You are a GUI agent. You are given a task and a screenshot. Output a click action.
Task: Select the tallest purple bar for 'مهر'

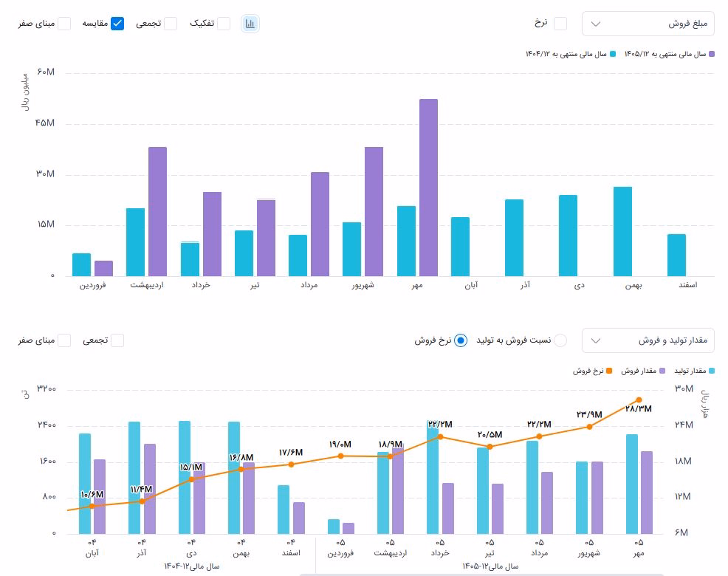(428, 188)
